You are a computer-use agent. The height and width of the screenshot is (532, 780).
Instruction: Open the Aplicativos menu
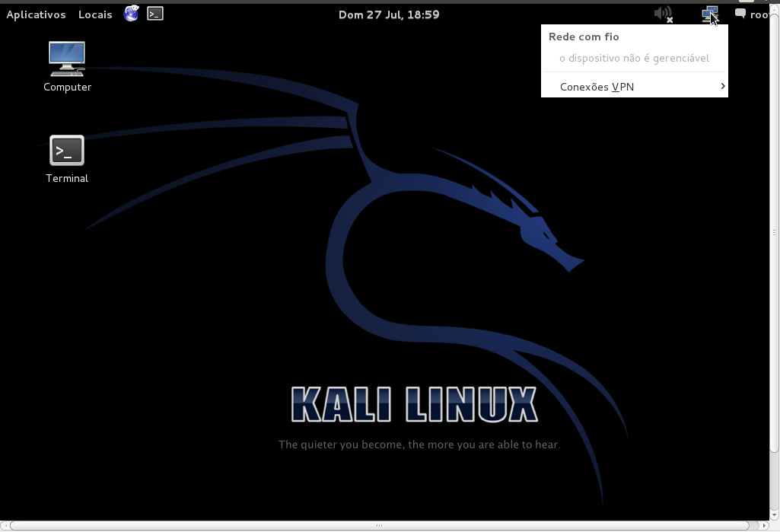36,14
